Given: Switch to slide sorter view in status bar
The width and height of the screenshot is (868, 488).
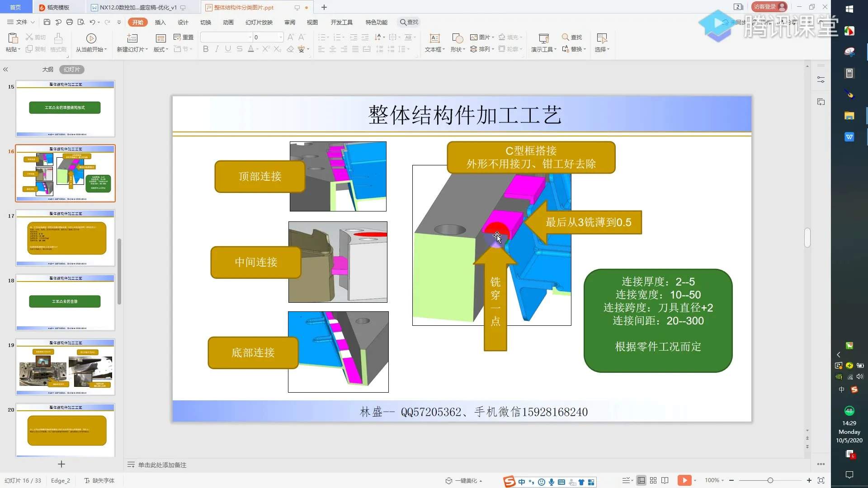Looking at the screenshot, I should (x=653, y=480).
